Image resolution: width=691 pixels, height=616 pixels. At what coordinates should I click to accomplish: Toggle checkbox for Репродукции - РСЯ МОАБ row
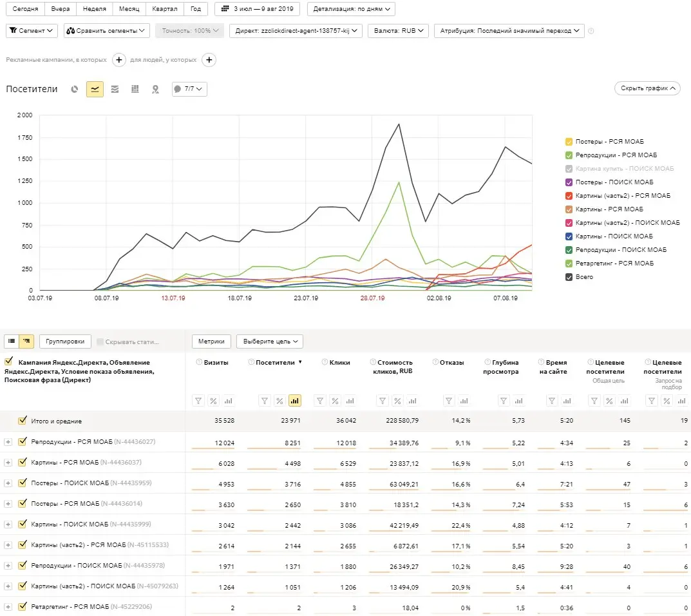tap(23, 442)
